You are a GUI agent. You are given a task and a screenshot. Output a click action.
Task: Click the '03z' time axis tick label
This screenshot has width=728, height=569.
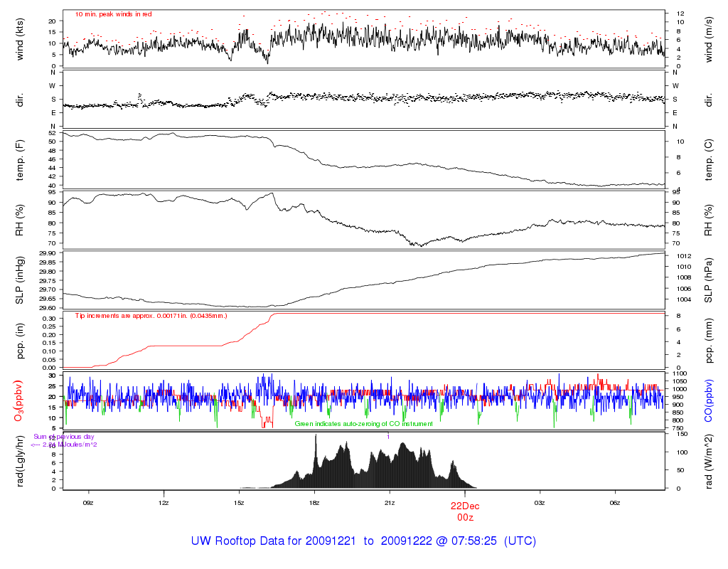tap(540, 503)
